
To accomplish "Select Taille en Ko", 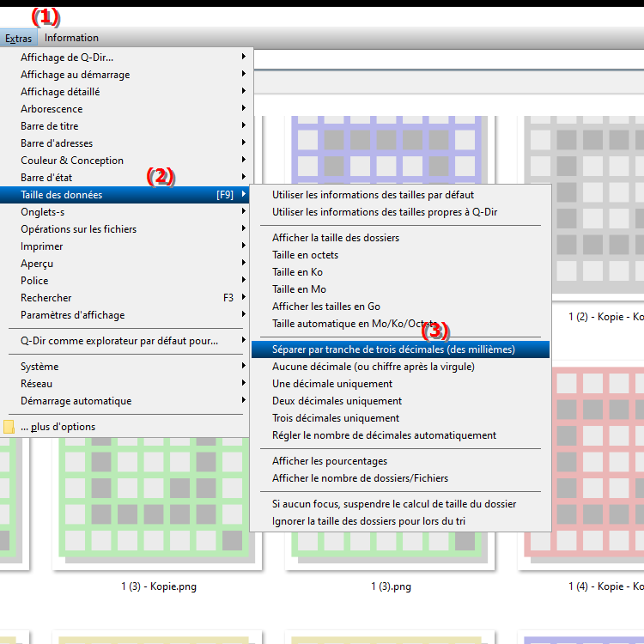I will (x=400, y=272).
